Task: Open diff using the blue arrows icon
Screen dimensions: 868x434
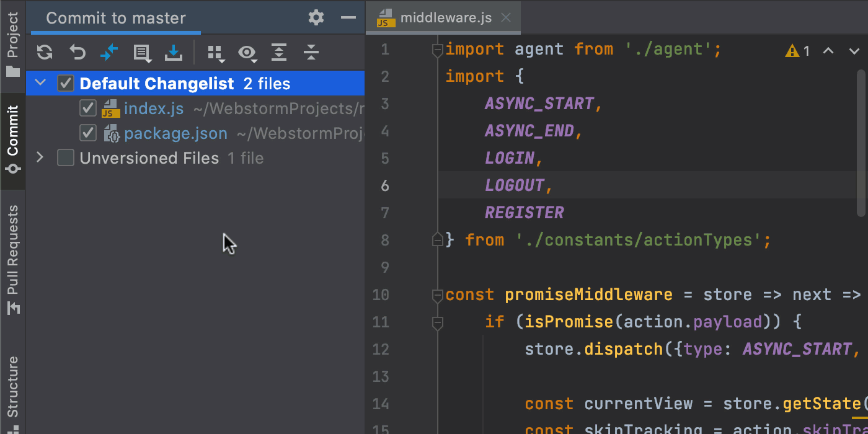Action: pyautogui.click(x=109, y=52)
